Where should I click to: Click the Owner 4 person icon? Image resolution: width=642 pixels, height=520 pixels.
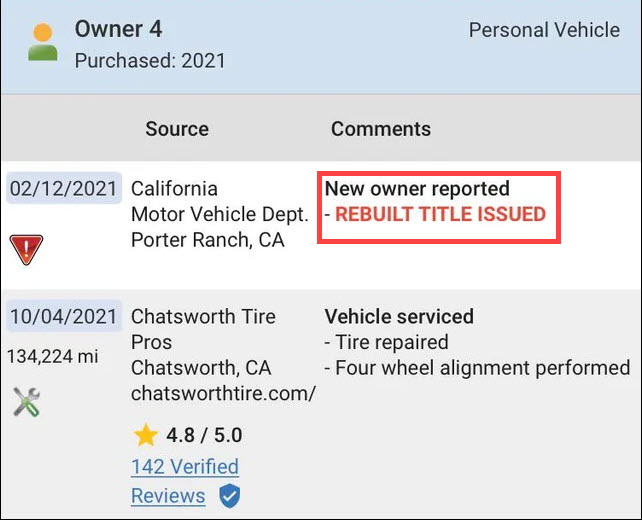43,42
